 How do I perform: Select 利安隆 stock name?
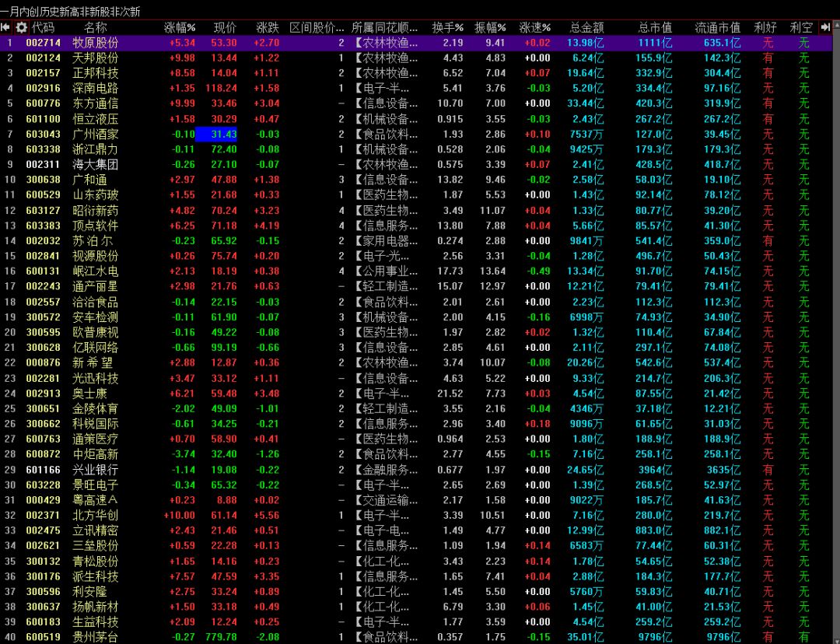coord(89,591)
